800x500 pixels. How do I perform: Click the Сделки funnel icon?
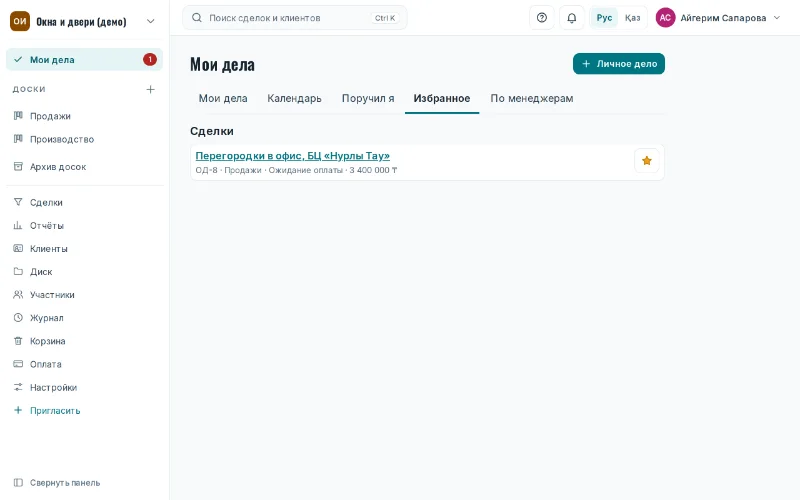coord(18,202)
